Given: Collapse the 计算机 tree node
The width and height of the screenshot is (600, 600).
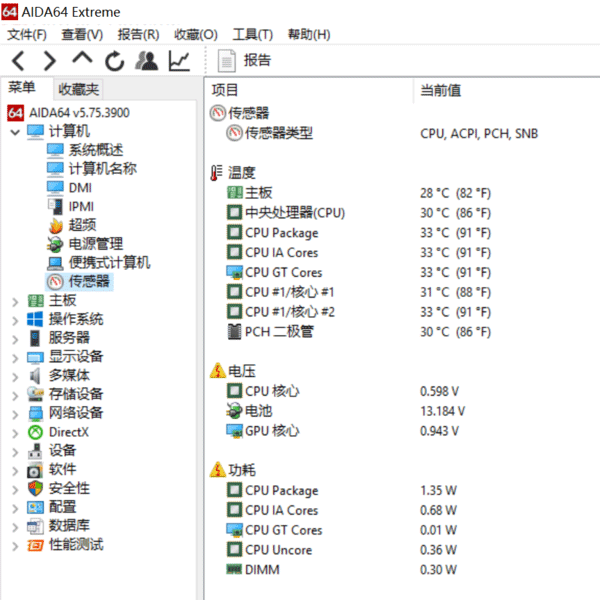Looking at the screenshot, I should point(15,132).
